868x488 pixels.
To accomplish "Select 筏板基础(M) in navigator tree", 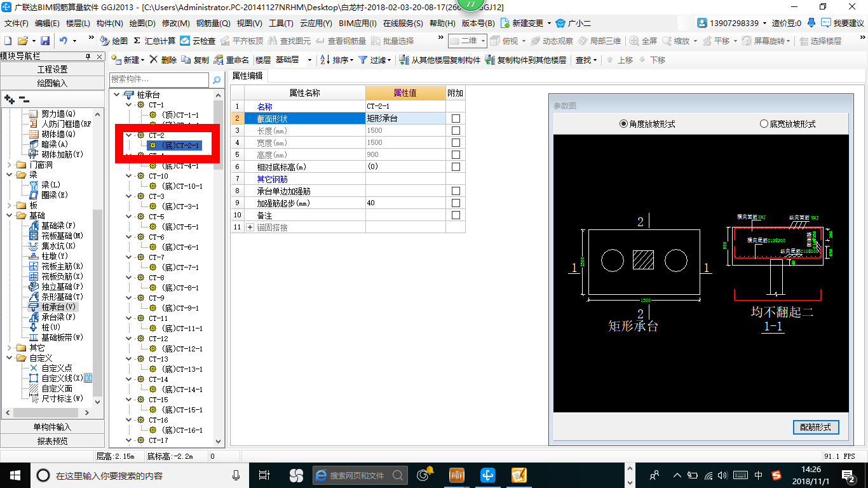I will (x=56, y=236).
